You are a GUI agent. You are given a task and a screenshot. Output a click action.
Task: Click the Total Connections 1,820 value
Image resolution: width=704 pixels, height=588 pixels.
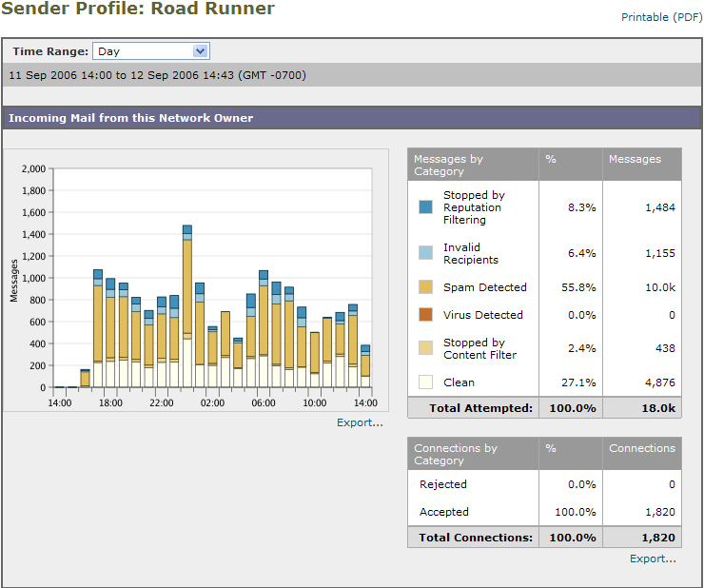point(658,538)
